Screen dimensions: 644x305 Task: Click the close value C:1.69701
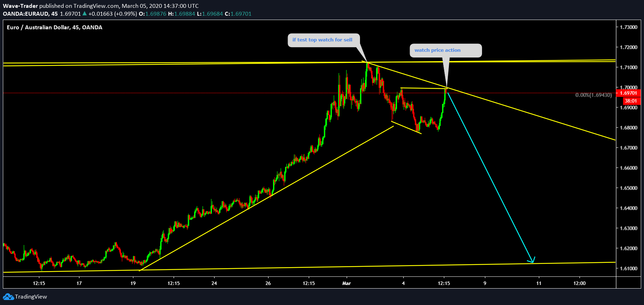point(238,14)
